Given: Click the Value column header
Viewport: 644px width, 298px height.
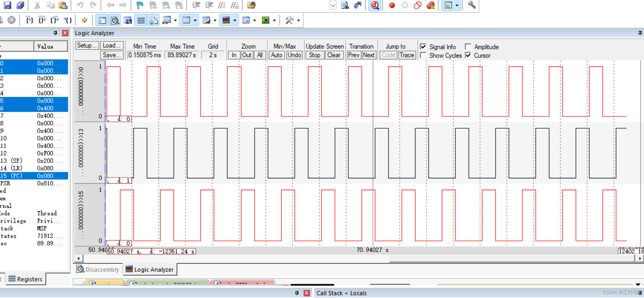Looking at the screenshot, I should tap(51, 46).
